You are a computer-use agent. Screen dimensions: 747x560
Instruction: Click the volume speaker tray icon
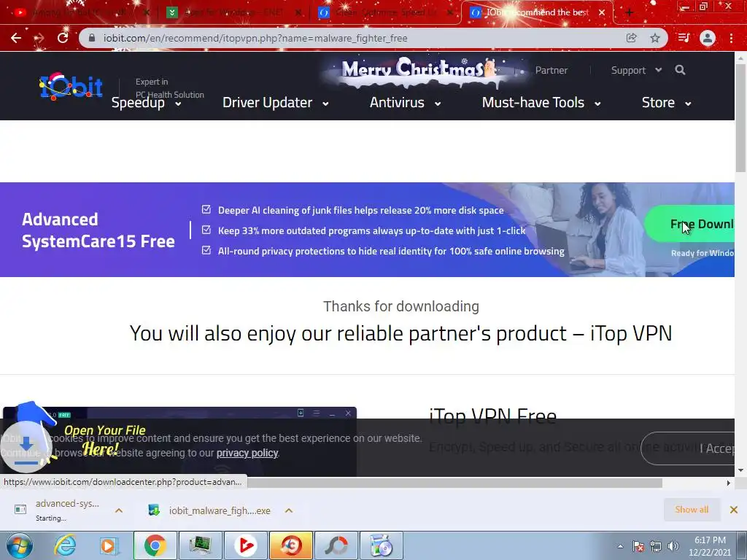click(x=673, y=546)
